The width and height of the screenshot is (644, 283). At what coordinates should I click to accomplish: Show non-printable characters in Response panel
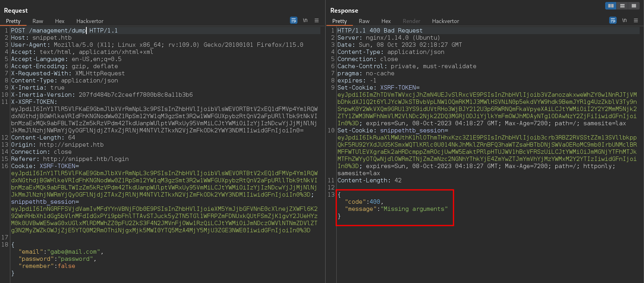624,20
